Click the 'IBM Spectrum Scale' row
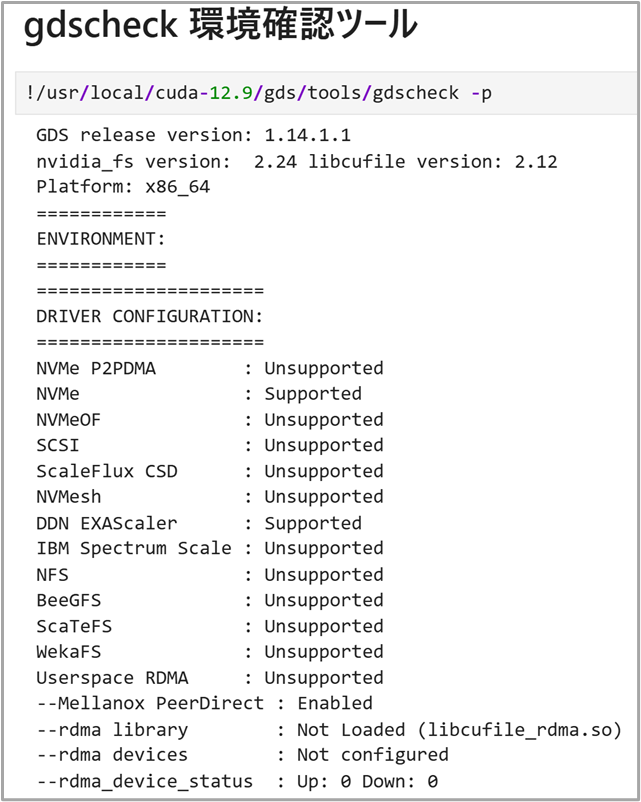This screenshot has width=641, height=802. [x=209, y=548]
